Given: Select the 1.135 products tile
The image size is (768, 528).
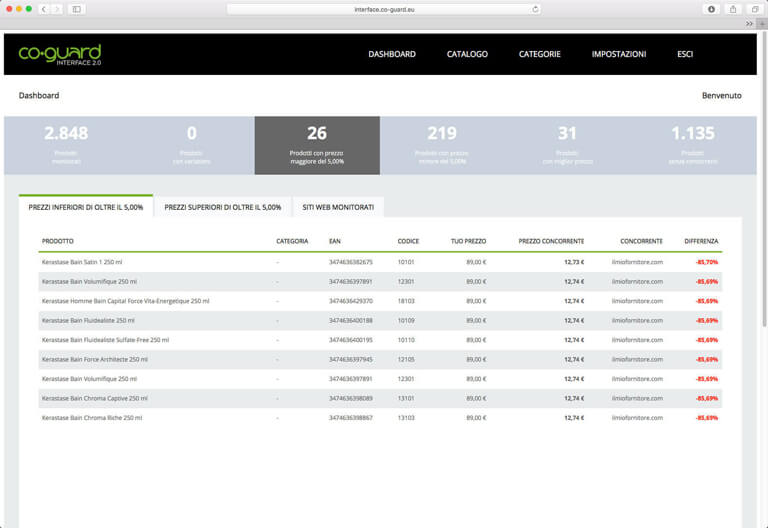Looking at the screenshot, I should coord(693,145).
